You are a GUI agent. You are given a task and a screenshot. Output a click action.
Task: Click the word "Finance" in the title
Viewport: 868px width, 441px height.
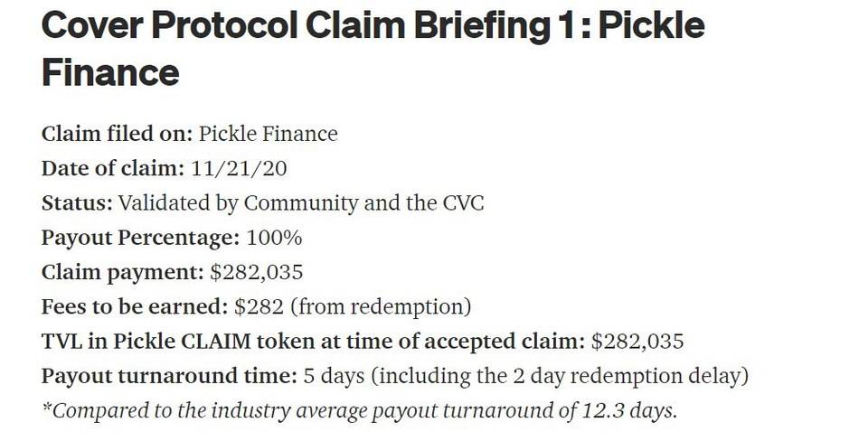tap(110, 72)
